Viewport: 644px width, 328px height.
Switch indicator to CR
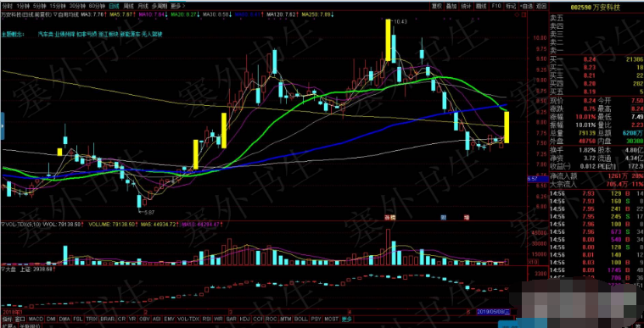[121, 319]
